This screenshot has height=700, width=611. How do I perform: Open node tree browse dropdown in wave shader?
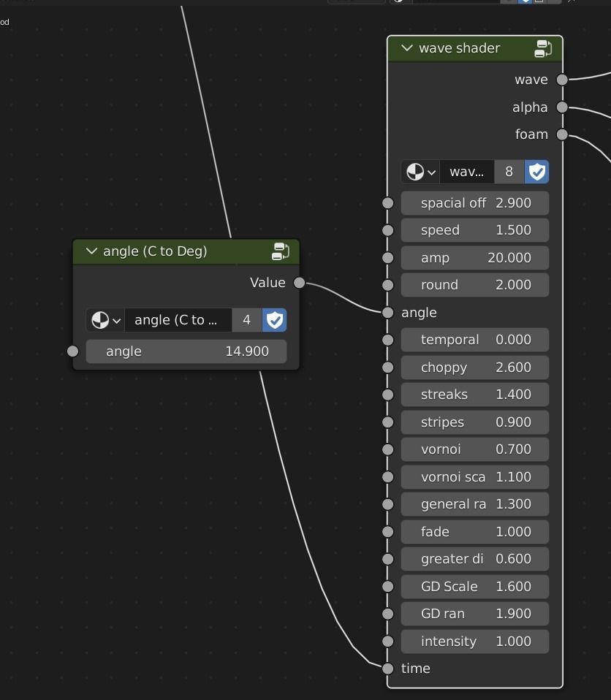(x=421, y=172)
